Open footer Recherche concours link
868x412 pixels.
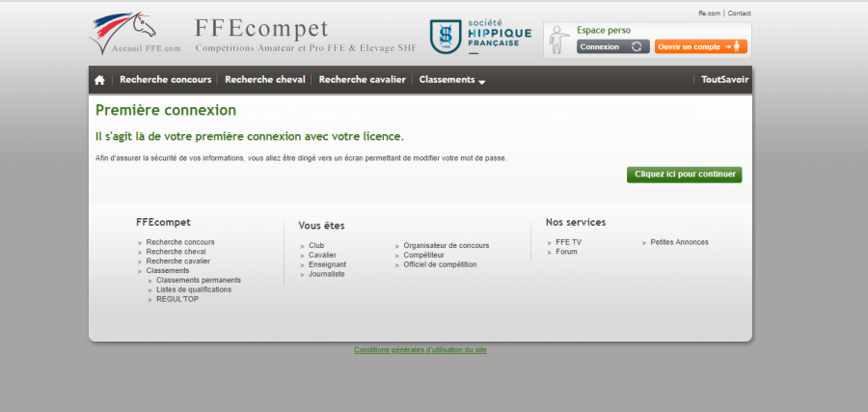(180, 242)
